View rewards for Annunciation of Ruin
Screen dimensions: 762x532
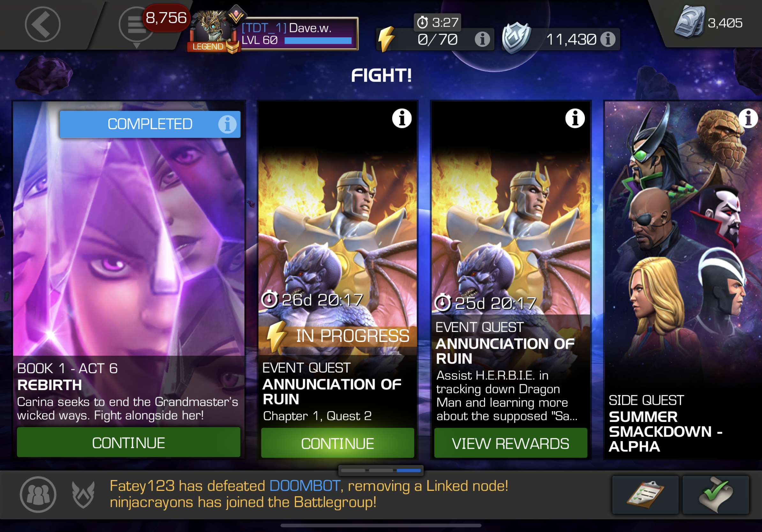(x=511, y=443)
